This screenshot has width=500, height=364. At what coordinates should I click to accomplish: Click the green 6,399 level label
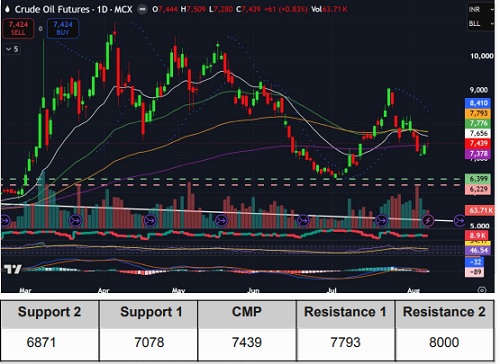click(x=479, y=179)
